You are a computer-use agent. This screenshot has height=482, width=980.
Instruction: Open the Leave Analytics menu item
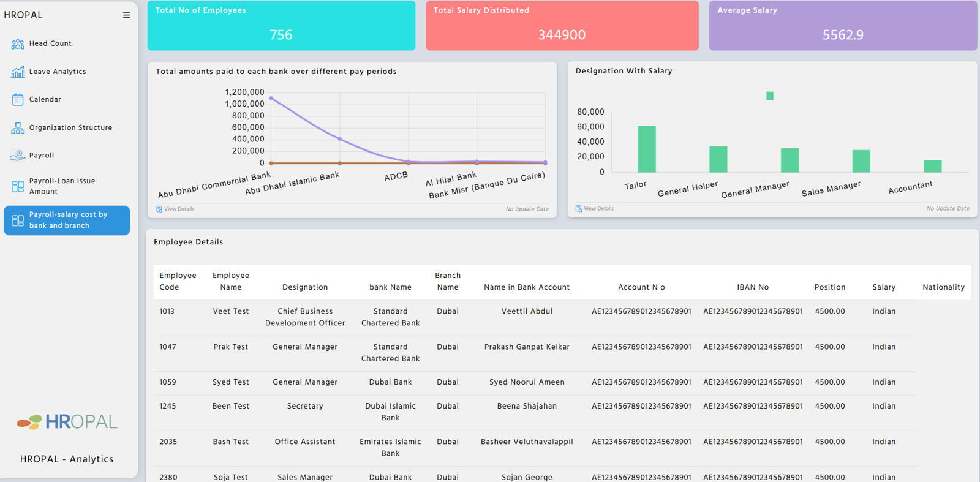(x=58, y=72)
